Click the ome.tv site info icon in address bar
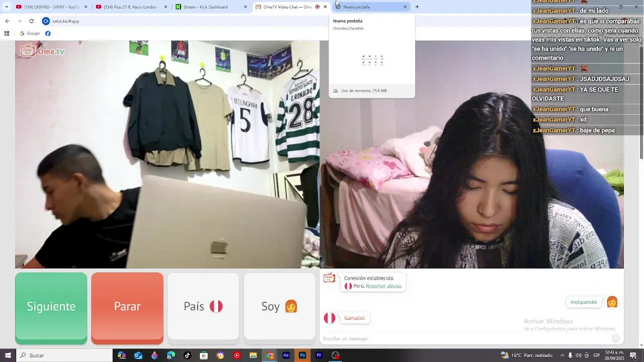This screenshot has width=644, height=362. pos(46,21)
